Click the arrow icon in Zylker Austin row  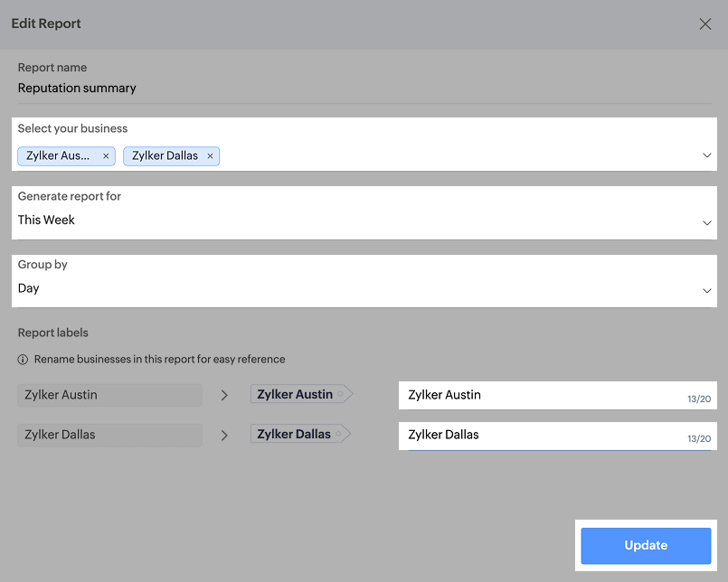[225, 395]
